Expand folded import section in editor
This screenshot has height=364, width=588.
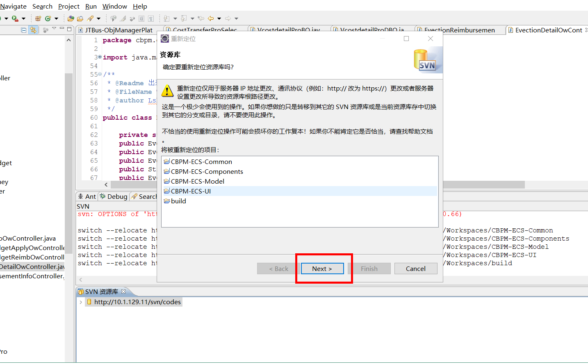click(x=100, y=57)
